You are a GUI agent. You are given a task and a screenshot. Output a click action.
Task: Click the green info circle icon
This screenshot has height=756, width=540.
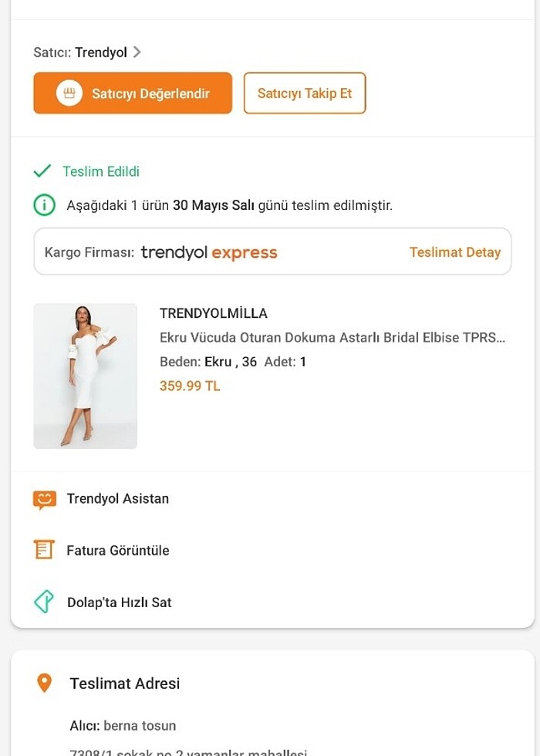(x=45, y=205)
